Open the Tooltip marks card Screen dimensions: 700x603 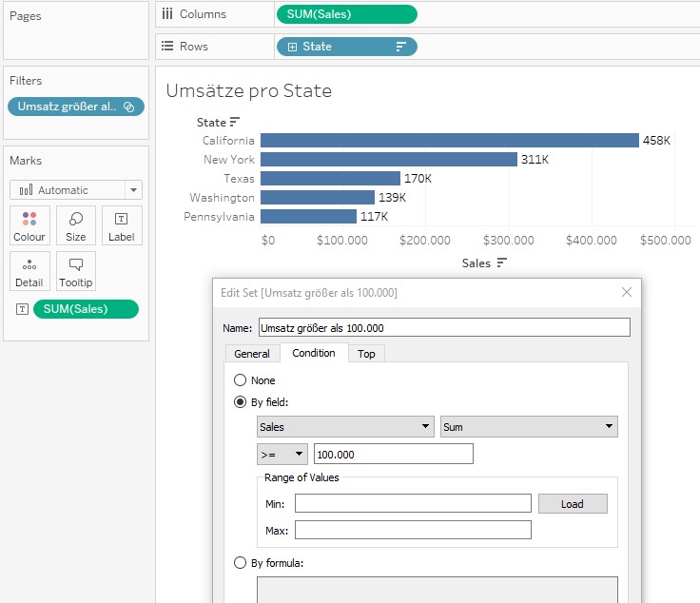(x=76, y=271)
